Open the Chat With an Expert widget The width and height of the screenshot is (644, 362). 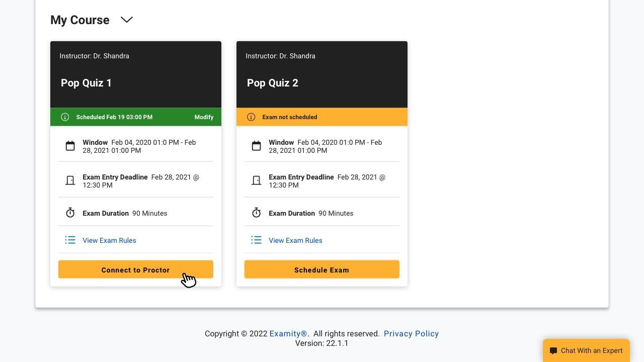point(586,350)
